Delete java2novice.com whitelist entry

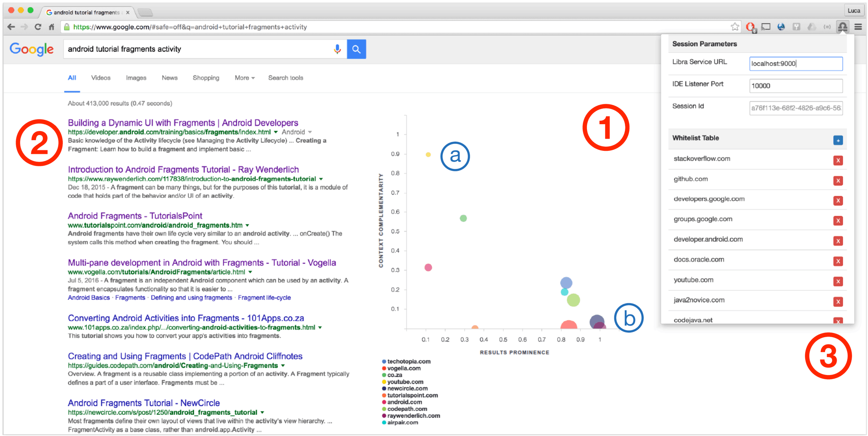point(838,302)
